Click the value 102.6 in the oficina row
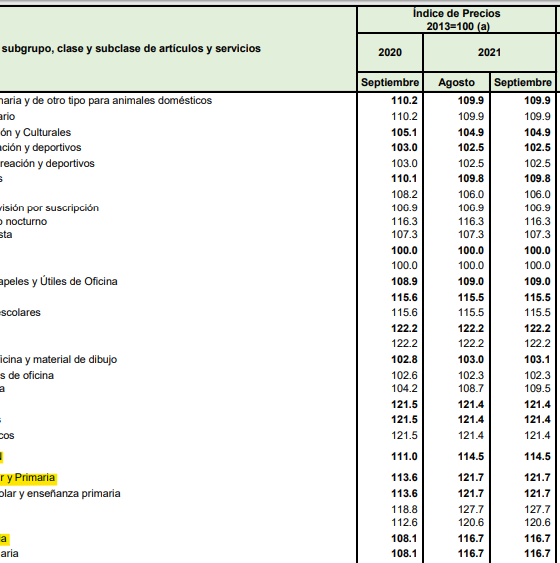 pos(404,376)
